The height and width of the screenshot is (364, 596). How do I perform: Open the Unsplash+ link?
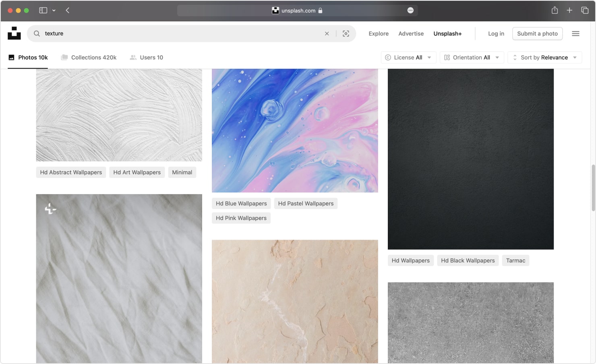pos(447,34)
